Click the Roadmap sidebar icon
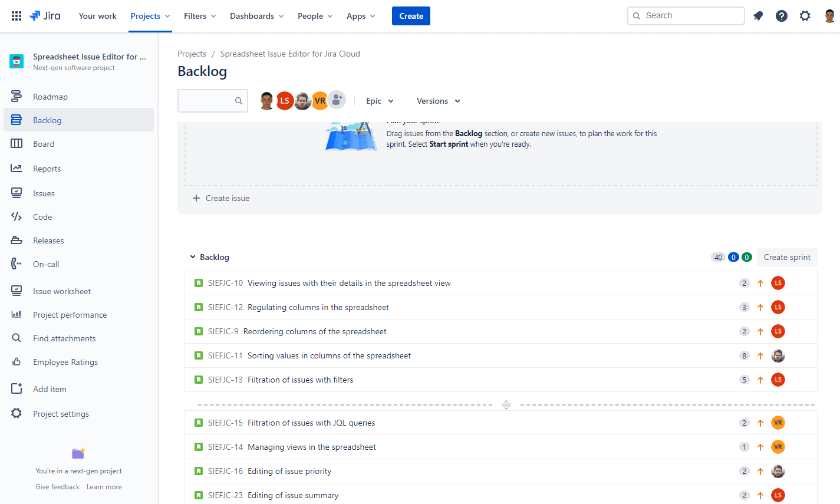The width and height of the screenshot is (840, 504). pos(17,96)
